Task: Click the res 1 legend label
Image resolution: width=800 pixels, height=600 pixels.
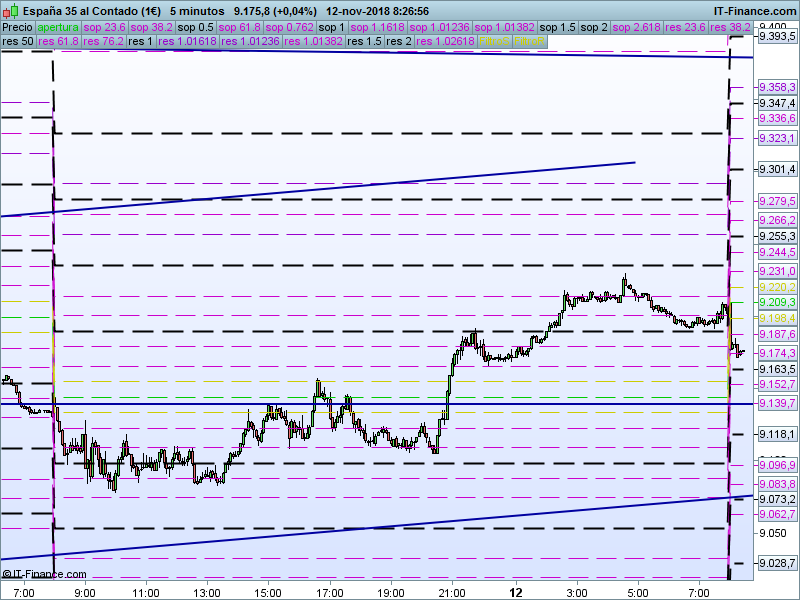Action: 140,41
